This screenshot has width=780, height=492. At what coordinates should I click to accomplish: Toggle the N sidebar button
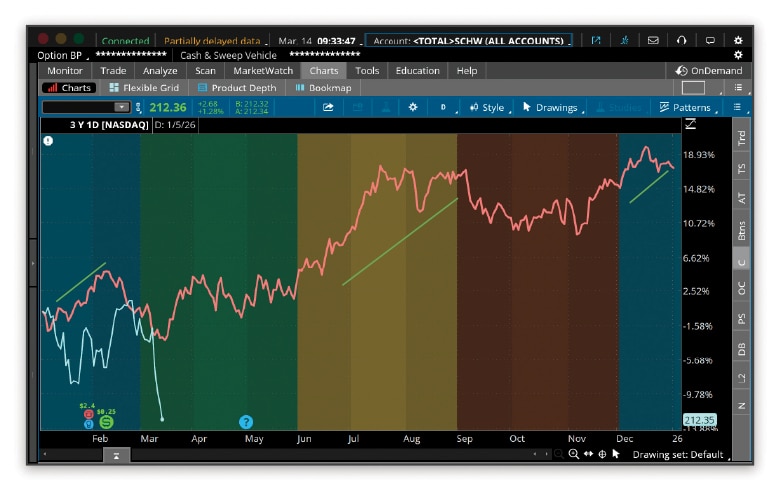click(742, 405)
